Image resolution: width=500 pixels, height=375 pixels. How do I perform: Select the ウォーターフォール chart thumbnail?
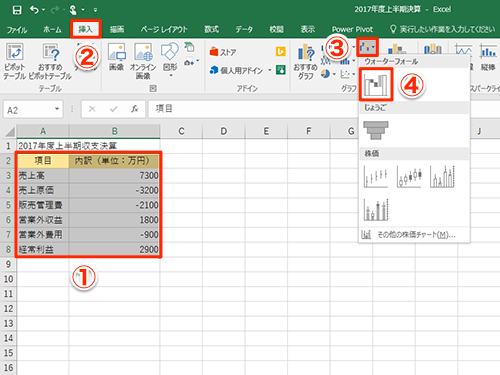tap(376, 84)
